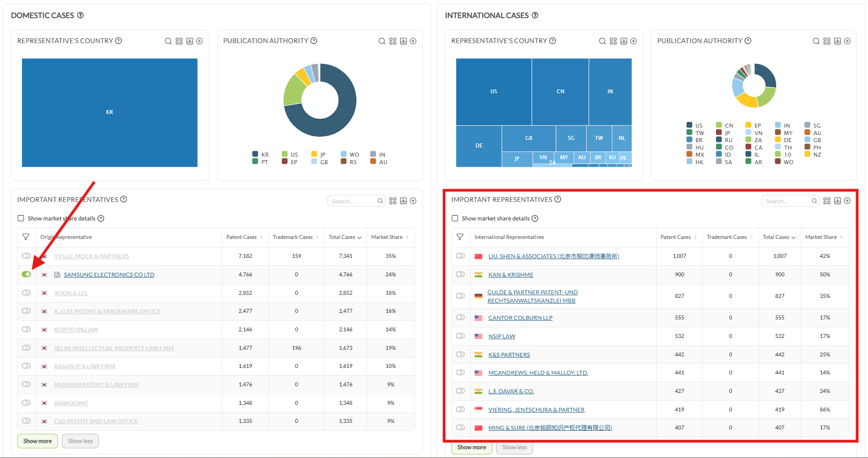Select the CN tile in international treemap

560,92
